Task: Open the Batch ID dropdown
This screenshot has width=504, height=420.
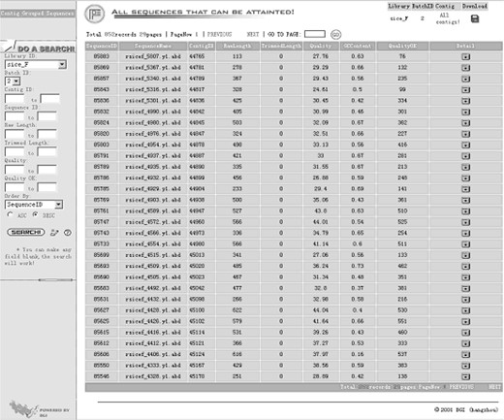Action: (x=13, y=81)
